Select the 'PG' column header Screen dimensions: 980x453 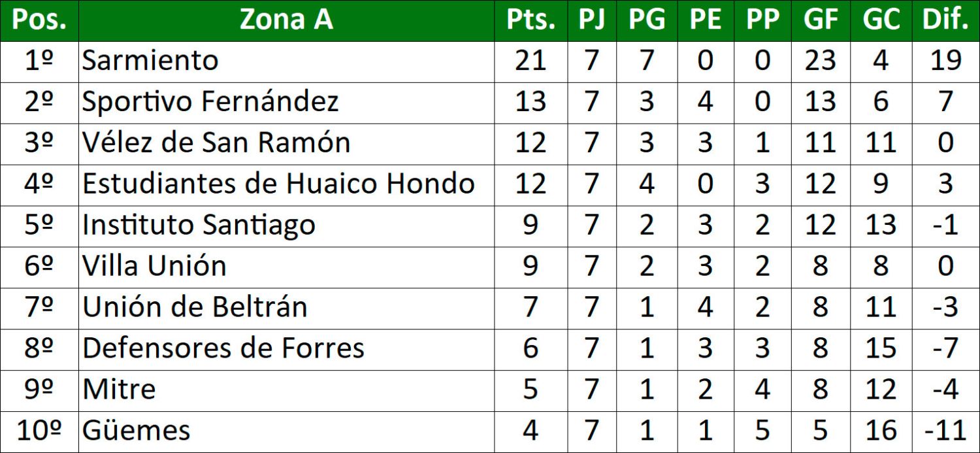(x=647, y=20)
